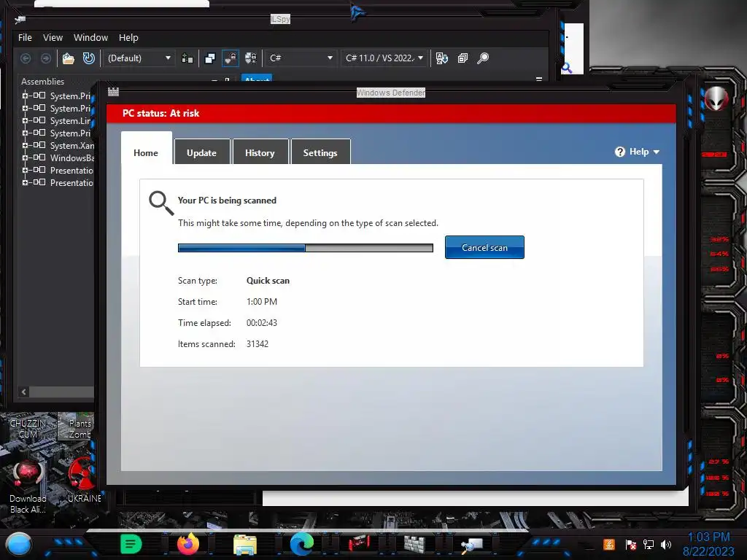The width and height of the screenshot is (747, 560).
Task: Expand the first System.Pri assembly node
Action: coord(25,96)
